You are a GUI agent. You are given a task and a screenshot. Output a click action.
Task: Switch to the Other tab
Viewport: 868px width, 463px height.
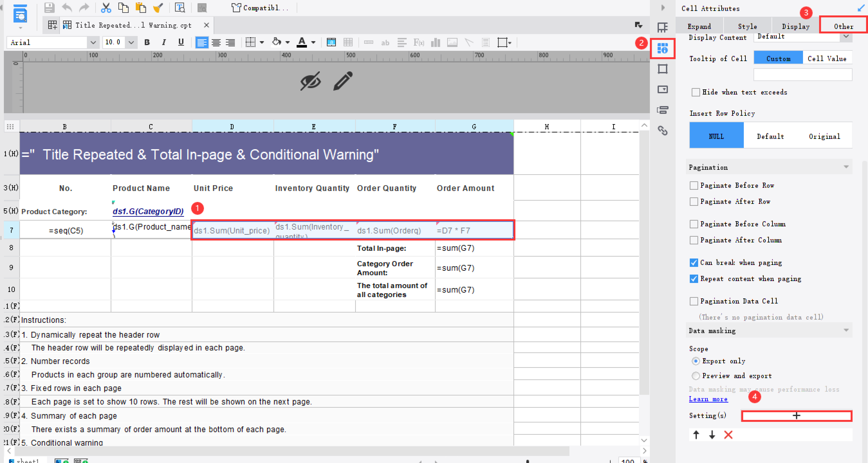[x=843, y=26]
